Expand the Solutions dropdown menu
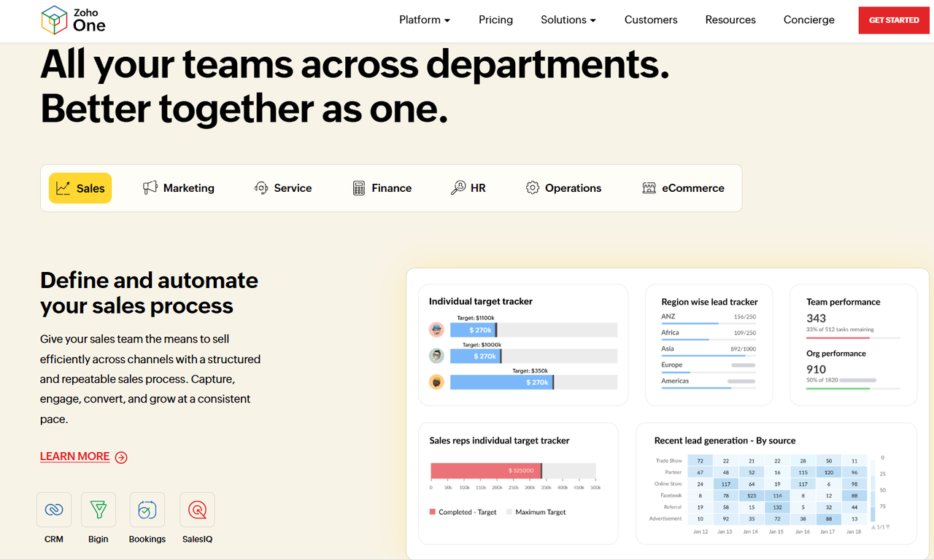The width and height of the screenshot is (934, 560). pos(568,20)
